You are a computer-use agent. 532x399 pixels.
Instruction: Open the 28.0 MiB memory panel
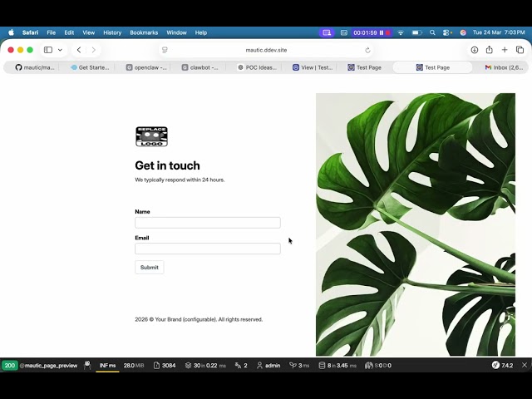(x=134, y=366)
